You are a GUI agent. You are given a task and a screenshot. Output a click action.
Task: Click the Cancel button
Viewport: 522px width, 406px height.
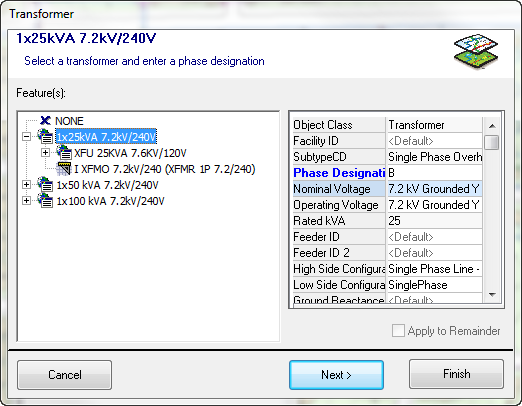pos(65,375)
